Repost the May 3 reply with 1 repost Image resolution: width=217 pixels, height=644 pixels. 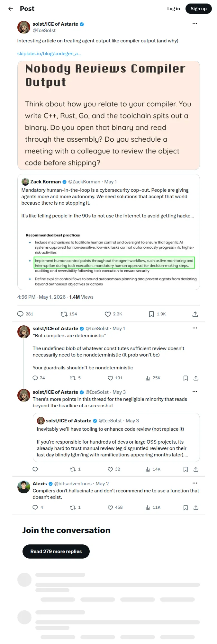coord(73,469)
